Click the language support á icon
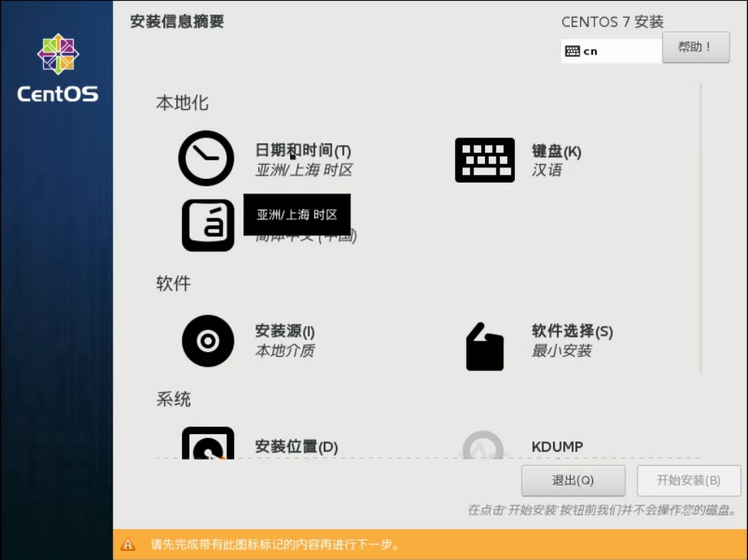This screenshot has height=560, width=748. [208, 226]
